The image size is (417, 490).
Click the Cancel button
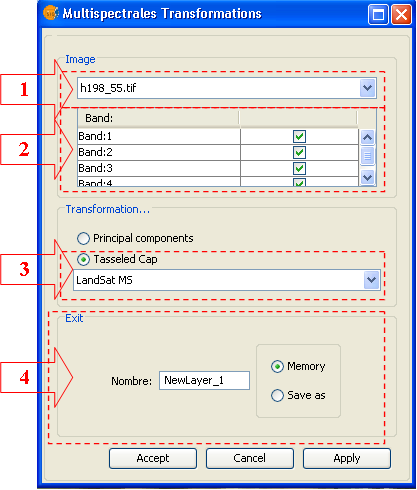(250, 458)
